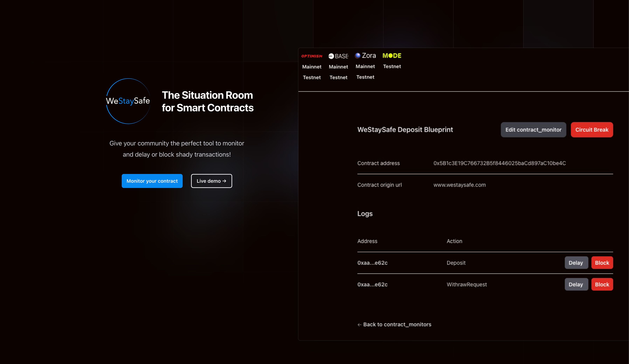
Task: Click The Situation Room headline
Action: tap(208, 101)
